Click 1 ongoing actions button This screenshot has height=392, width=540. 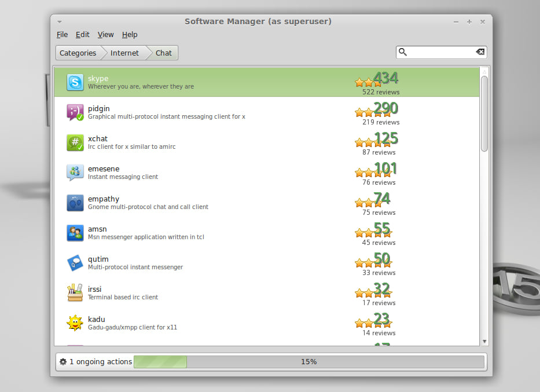click(x=95, y=362)
